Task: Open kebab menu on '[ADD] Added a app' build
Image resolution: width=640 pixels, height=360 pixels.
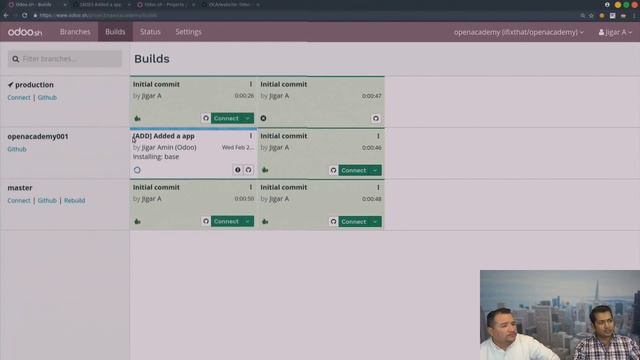Action: coord(251,136)
